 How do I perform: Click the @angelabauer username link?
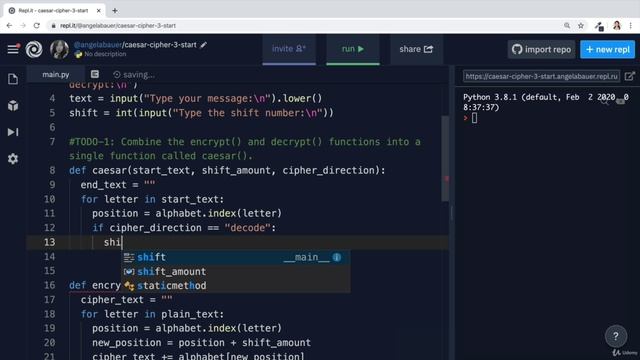(x=98, y=45)
